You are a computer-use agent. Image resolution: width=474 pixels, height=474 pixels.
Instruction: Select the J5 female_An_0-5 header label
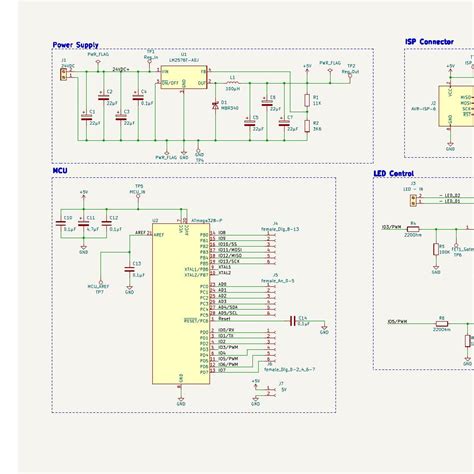point(278,281)
